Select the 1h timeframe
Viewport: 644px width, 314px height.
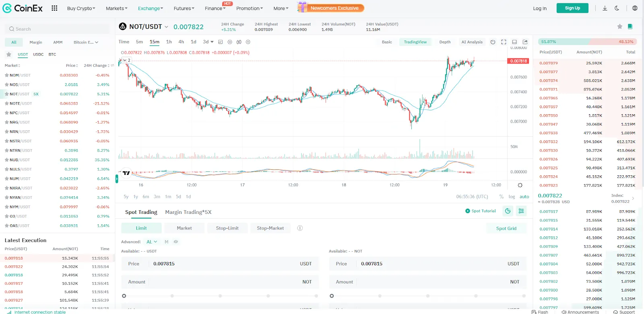tap(169, 42)
